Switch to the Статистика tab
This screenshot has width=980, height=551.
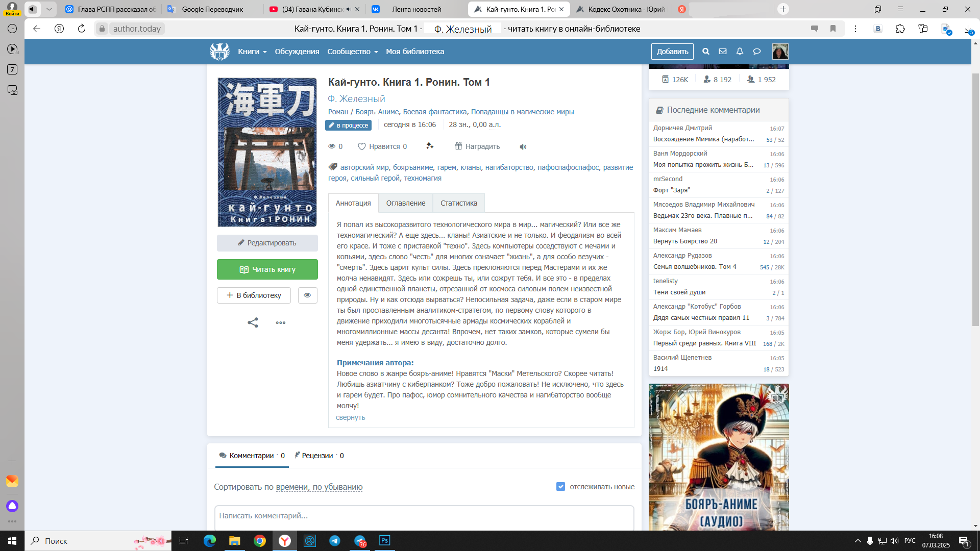(x=458, y=203)
